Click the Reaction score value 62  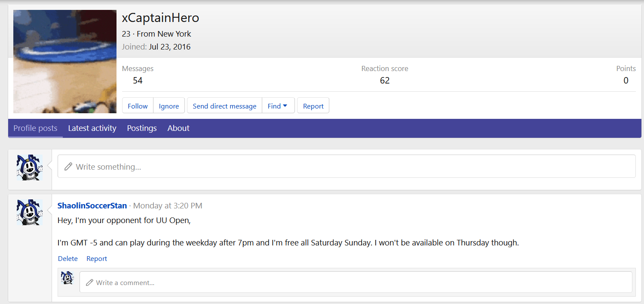click(x=385, y=81)
